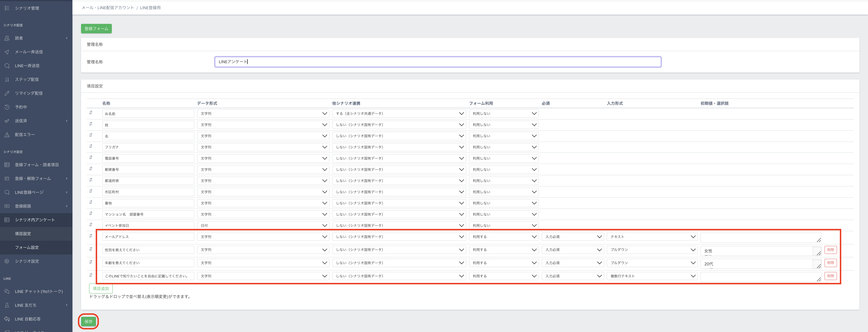The width and height of the screenshot is (868, 332).
Task: Click the 管理名称 text input field
Action: click(437, 62)
